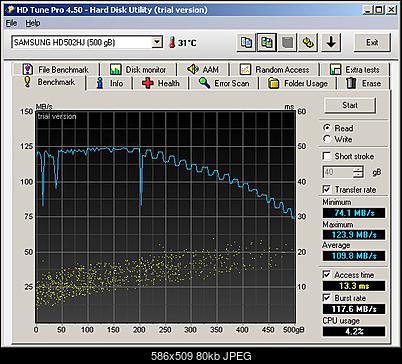402x364 pixels.
Task: Switch to the File Benchmark tab
Action: pyautogui.click(x=56, y=69)
